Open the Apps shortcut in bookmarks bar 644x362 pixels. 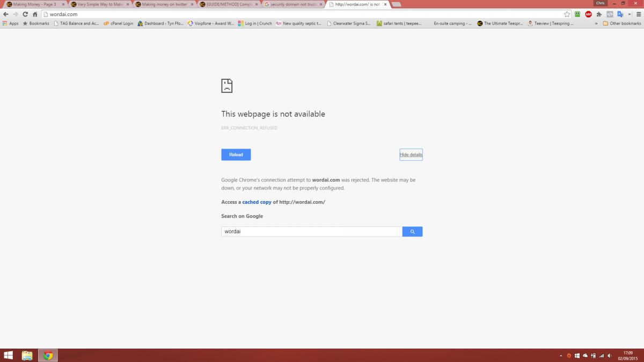coord(11,24)
